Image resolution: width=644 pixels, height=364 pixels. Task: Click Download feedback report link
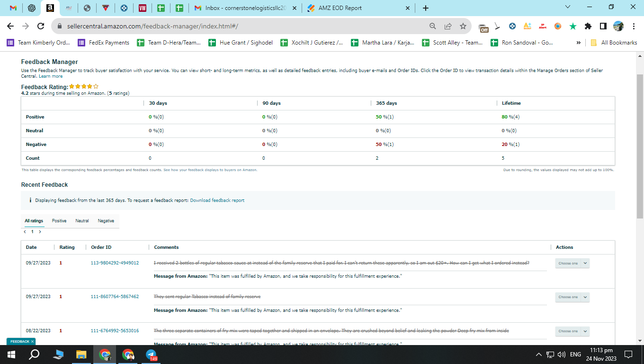(x=217, y=200)
